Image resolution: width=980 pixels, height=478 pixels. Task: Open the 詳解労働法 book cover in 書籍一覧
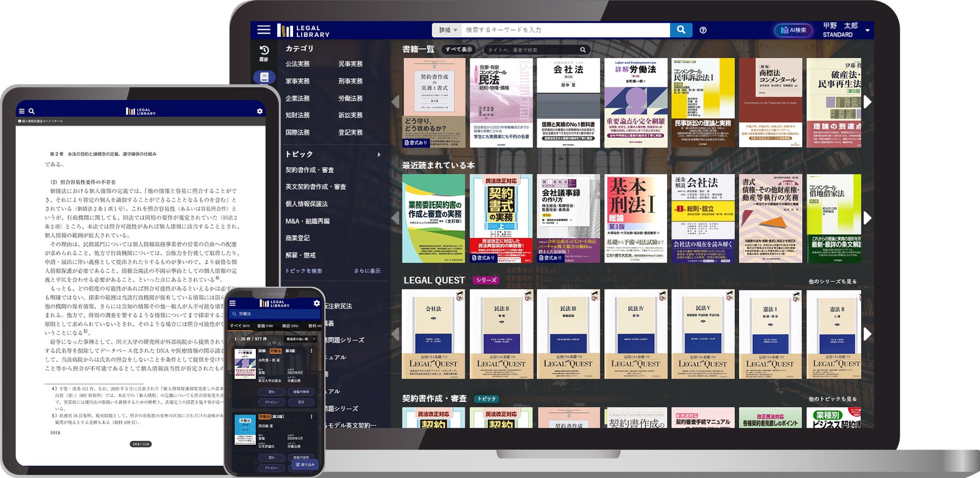pyautogui.click(x=636, y=103)
